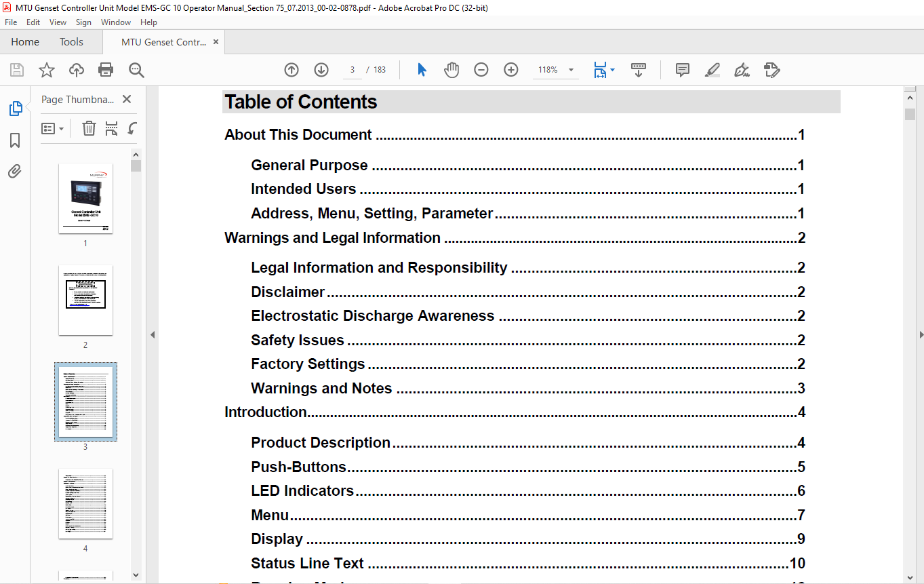Image resolution: width=924 pixels, height=584 pixels.
Task: Click the Save file icon
Action: [17, 70]
